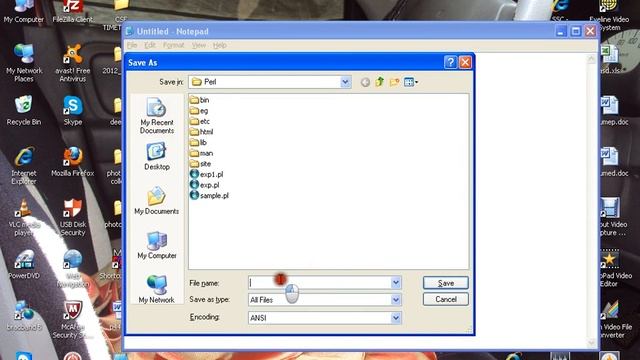
Task: Open Notepad Help menu
Action: [x=220, y=45]
